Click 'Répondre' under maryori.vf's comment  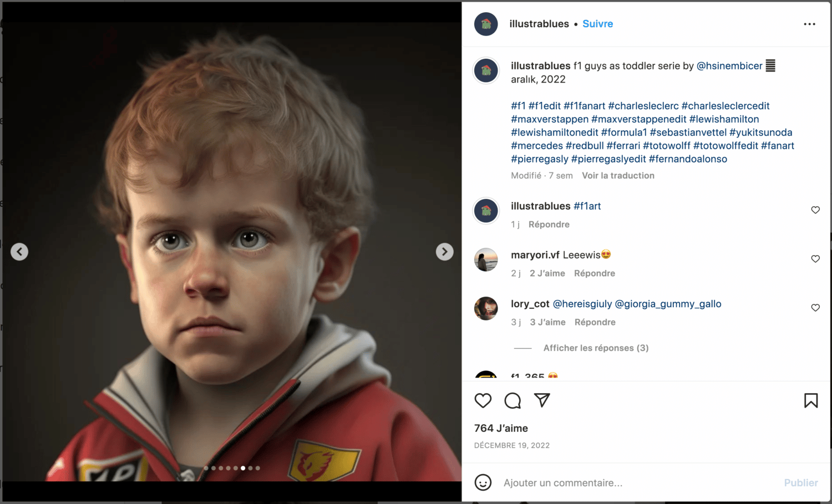[x=595, y=273]
